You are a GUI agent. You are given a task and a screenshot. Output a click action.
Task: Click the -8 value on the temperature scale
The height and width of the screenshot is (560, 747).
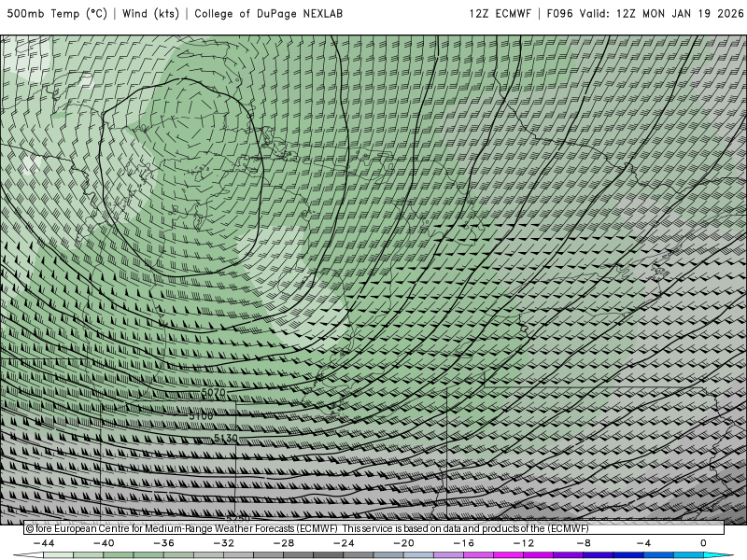coord(584,543)
